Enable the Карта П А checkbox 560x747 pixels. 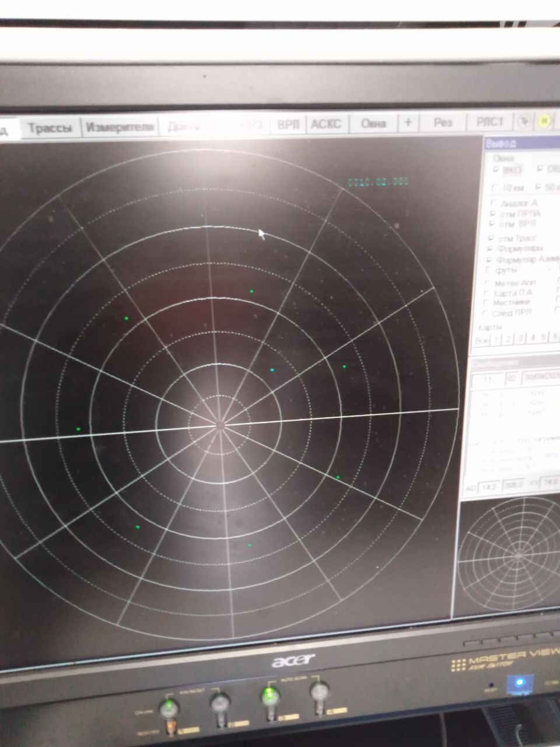tap(487, 293)
